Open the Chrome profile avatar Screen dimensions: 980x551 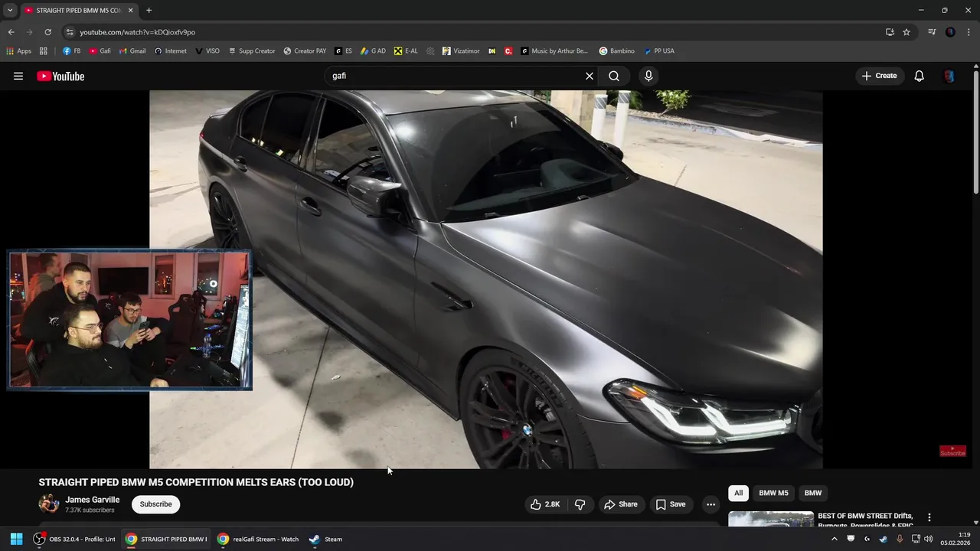(x=950, y=32)
